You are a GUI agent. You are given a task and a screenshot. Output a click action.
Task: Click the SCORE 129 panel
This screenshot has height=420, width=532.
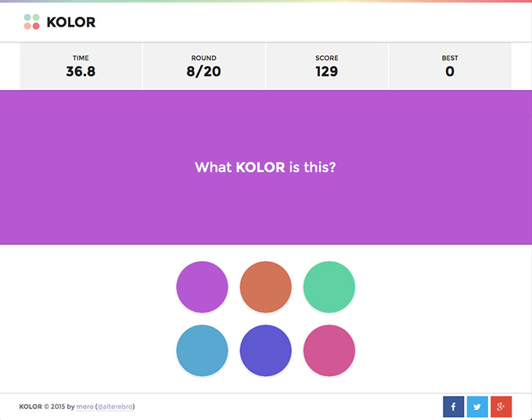(x=327, y=66)
